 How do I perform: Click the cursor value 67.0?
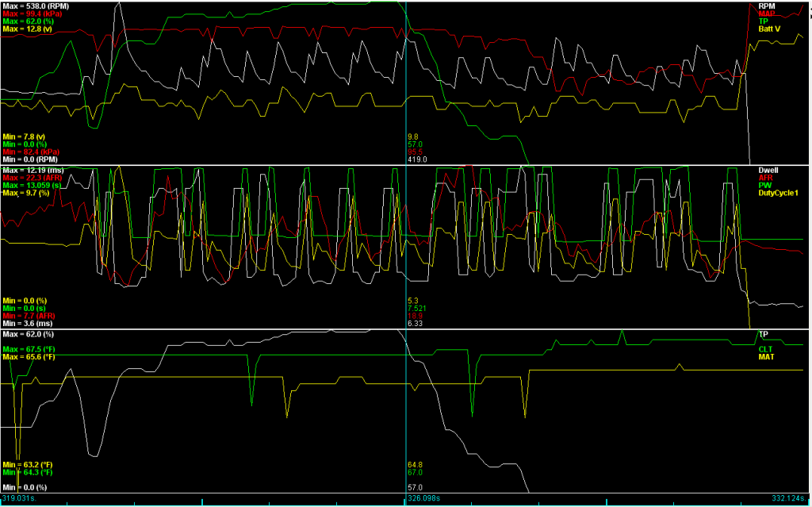click(x=416, y=472)
